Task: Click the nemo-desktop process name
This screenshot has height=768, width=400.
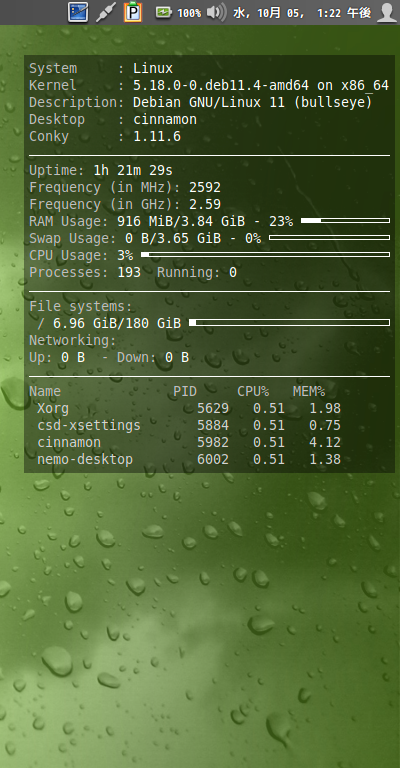Action: click(x=85, y=459)
